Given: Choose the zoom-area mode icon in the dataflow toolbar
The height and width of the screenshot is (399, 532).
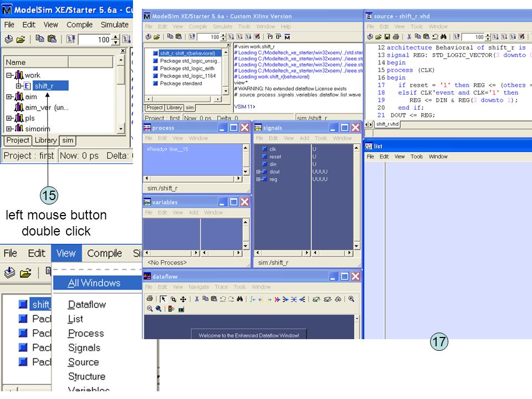Looking at the screenshot, I should point(173,299).
